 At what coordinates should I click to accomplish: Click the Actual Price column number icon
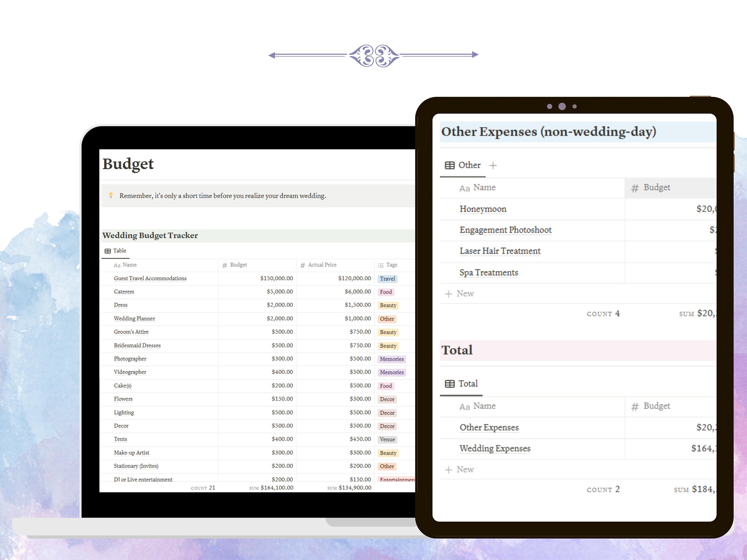tap(303, 265)
